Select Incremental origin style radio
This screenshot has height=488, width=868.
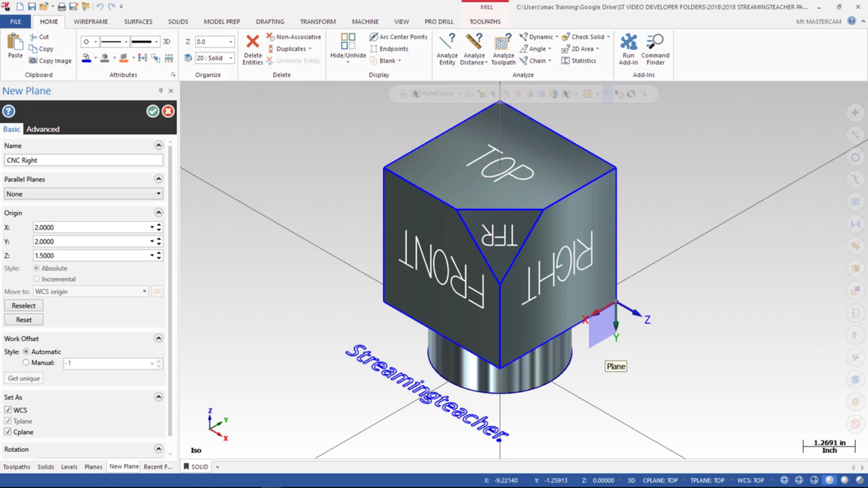pos(36,279)
